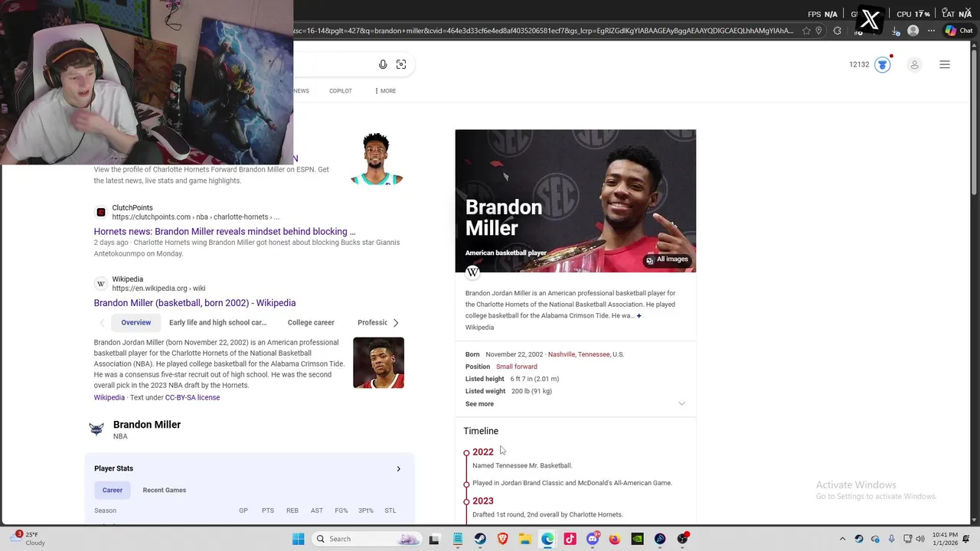Viewport: 980px width, 551px height.
Task: Open weather widget showing 25°F
Action: (27, 538)
